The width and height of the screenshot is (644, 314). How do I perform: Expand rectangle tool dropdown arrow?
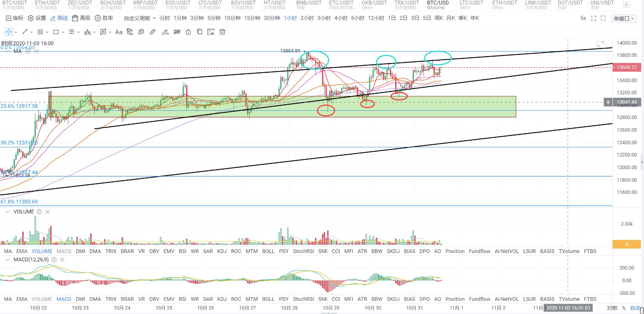(x=63, y=32)
